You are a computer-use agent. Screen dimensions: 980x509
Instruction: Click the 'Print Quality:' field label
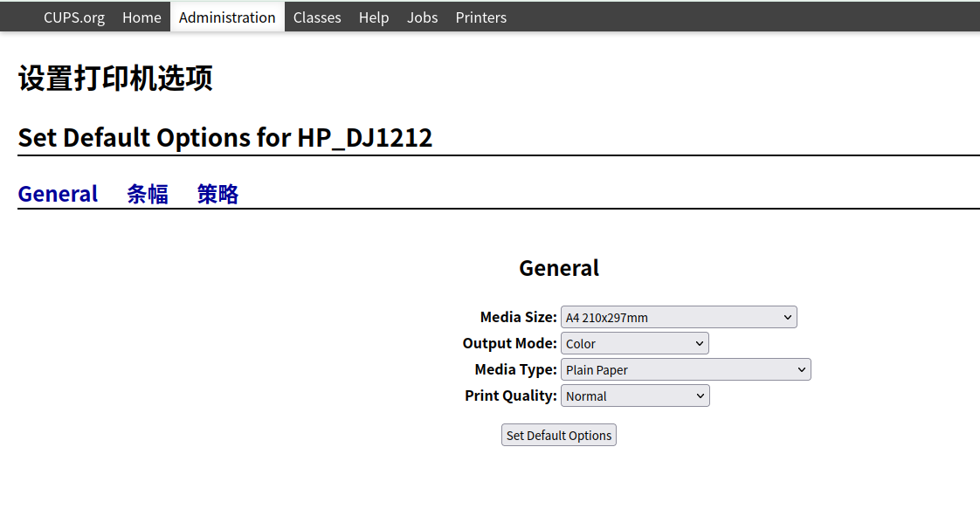510,396
